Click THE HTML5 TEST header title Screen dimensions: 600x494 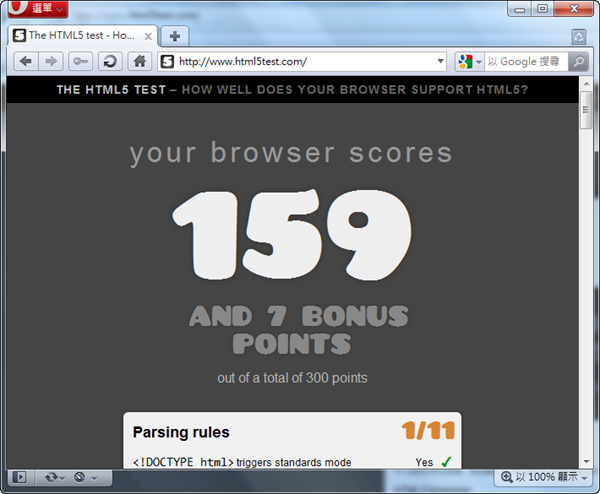click(111, 90)
